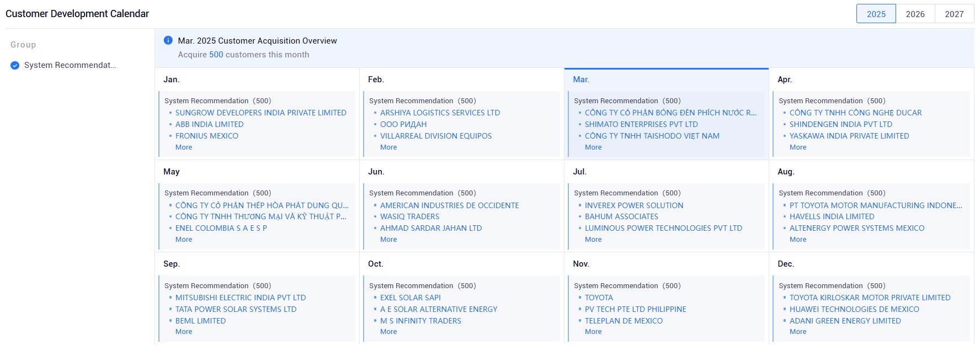Open VILLARREAL DIVISION EQUIPOS
The height and width of the screenshot is (350, 980).
[x=436, y=136]
